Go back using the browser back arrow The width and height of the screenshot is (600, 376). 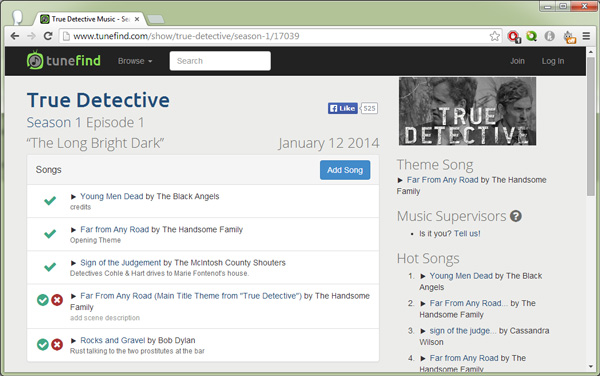pos(15,36)
